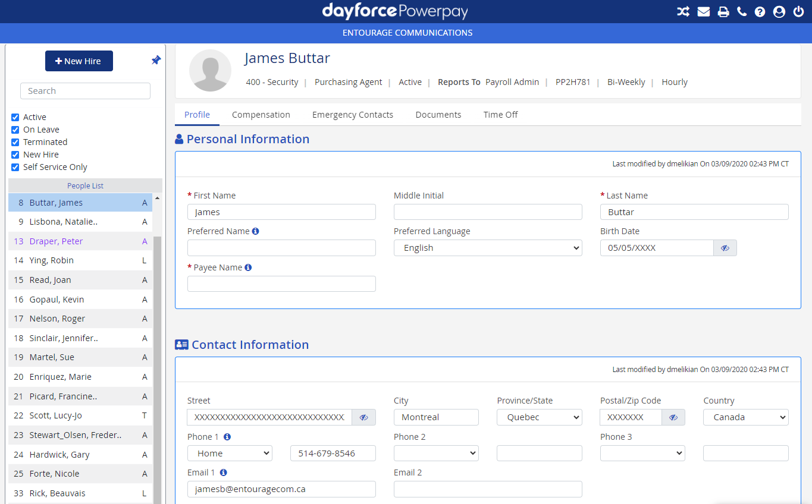This screenshot has height=504, width=812.
Task: Pin the people list sidebar
Action: point(156,61)
